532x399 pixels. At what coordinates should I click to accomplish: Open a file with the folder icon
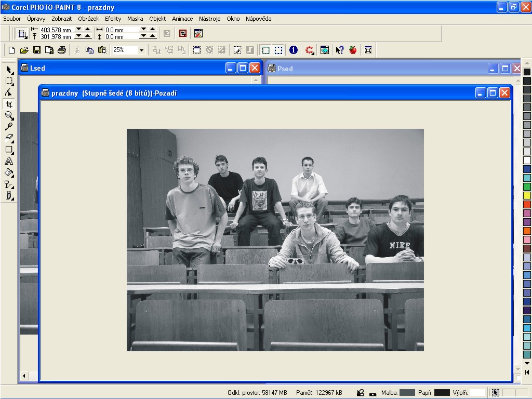(x=24, y=50)
